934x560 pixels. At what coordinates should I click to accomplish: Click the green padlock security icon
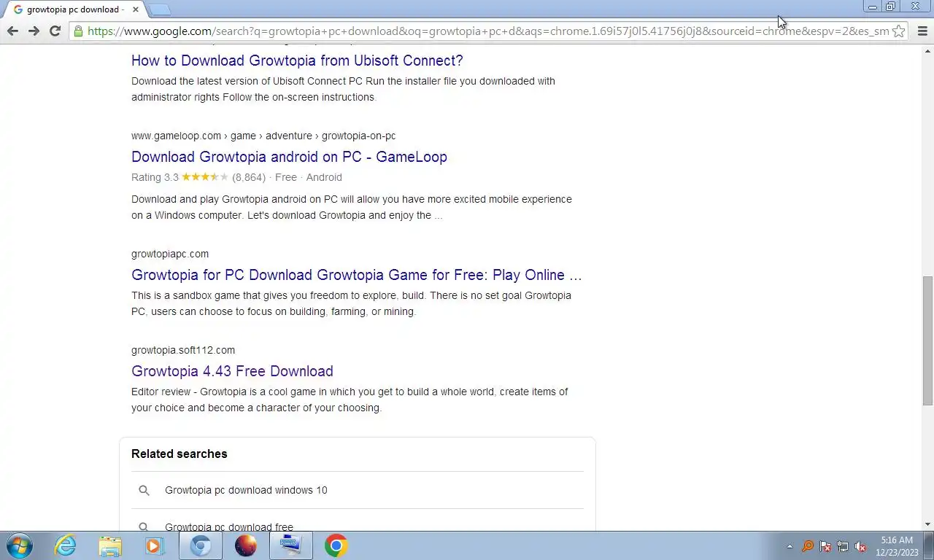coord(78,31)
